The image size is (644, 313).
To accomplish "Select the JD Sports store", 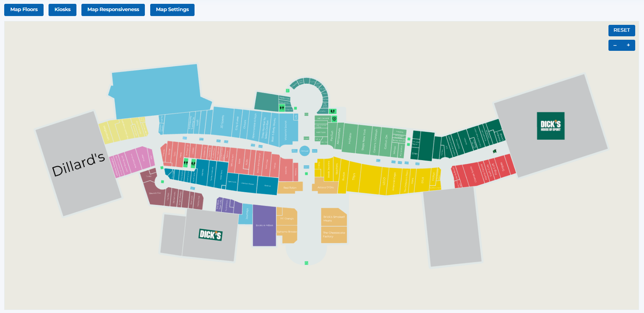I will pyautogui.click(x=222, y=122).
